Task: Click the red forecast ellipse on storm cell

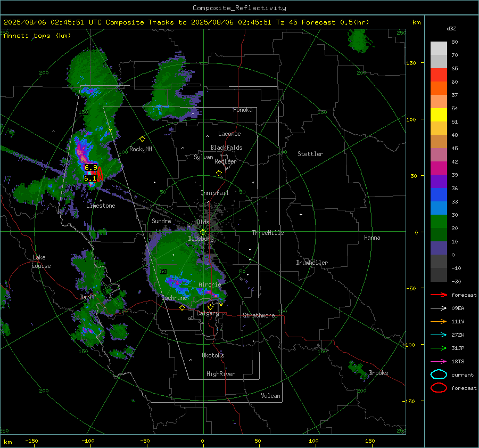Action: [x=100, y=174]
